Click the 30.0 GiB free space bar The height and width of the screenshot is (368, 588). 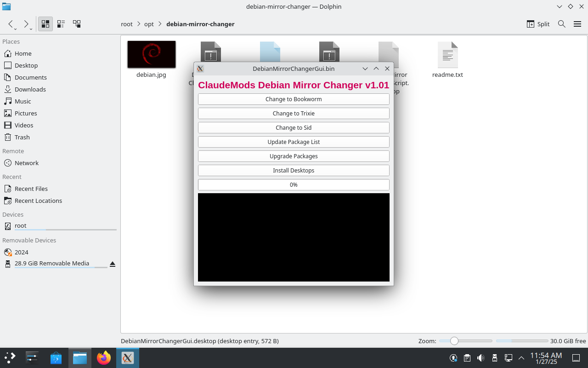[x=522, y=341]
